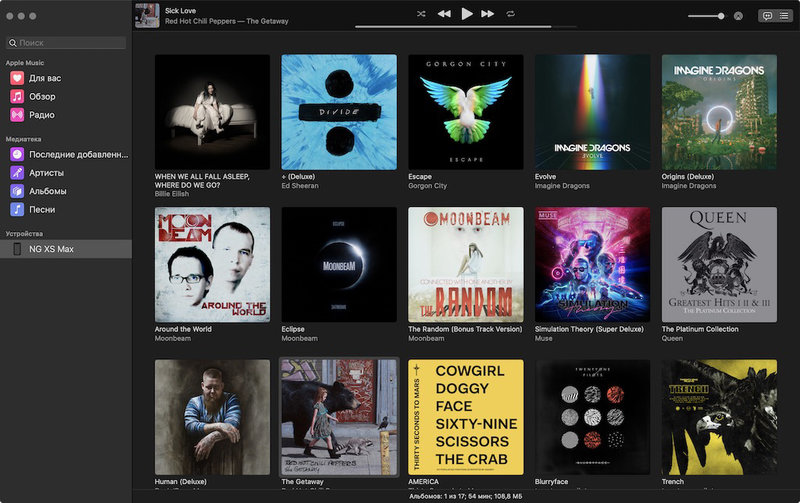Click Red Hot Chili Peppers — The Getaway
Viewport: 800px width, 503px height.
click(x=227, y=21)
